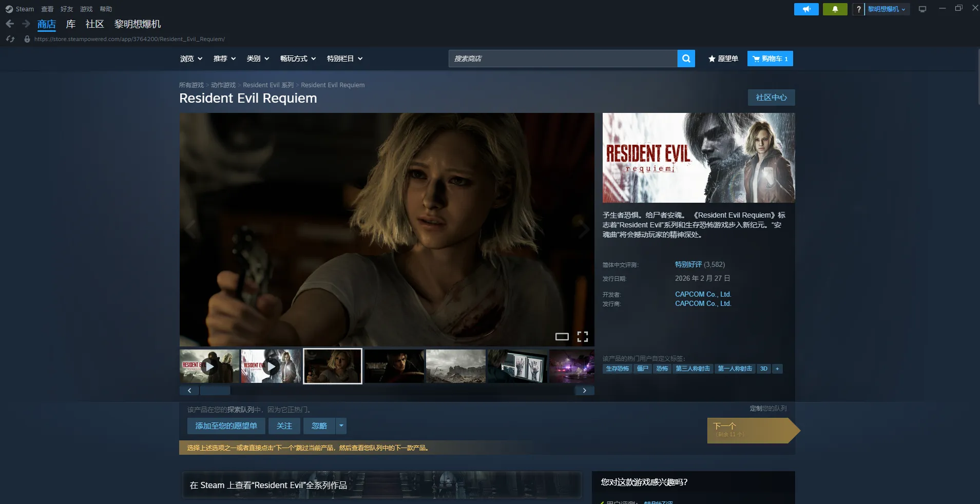Open the green notifications bell
This screenshot has width=980, height=504.
point(835,9)
